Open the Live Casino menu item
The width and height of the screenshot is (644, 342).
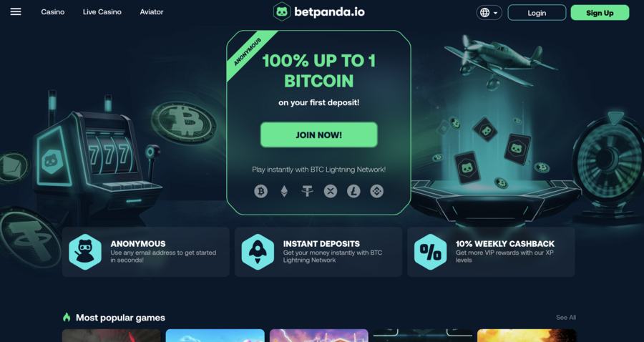(x=102, y=12)
